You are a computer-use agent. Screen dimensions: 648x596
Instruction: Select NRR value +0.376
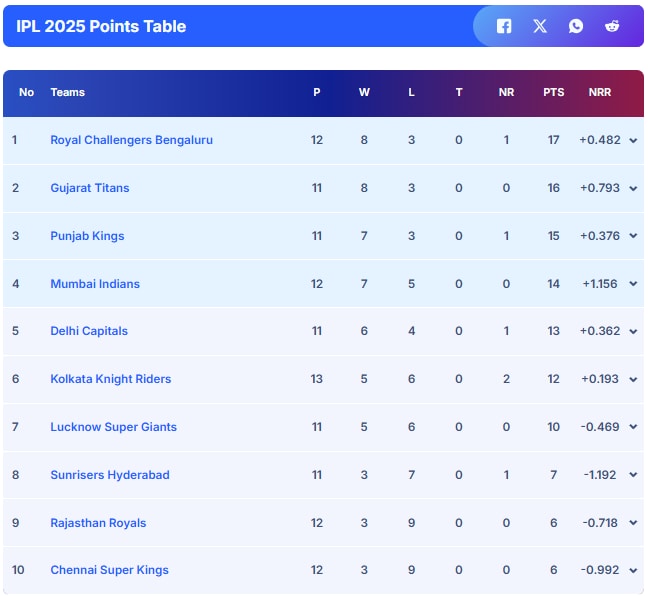(x=600, y=236)
